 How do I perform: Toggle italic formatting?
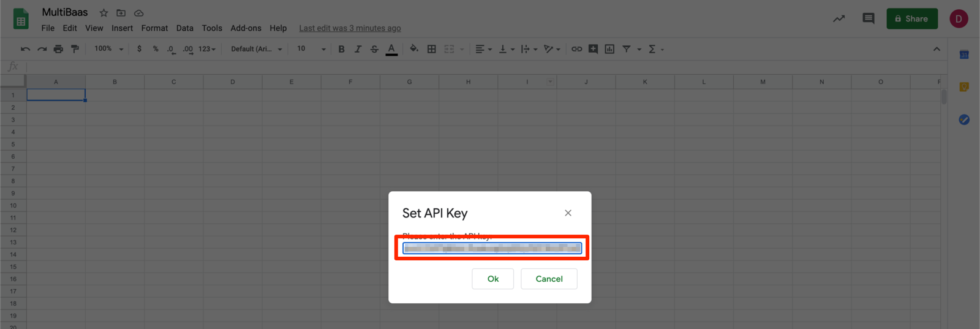coord(358,49)
